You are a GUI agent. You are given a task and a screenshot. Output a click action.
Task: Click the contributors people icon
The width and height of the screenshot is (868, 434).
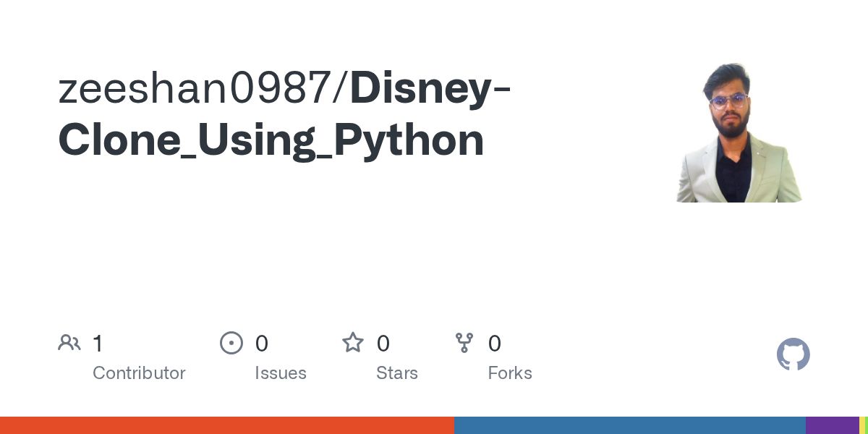pos(69,343)
